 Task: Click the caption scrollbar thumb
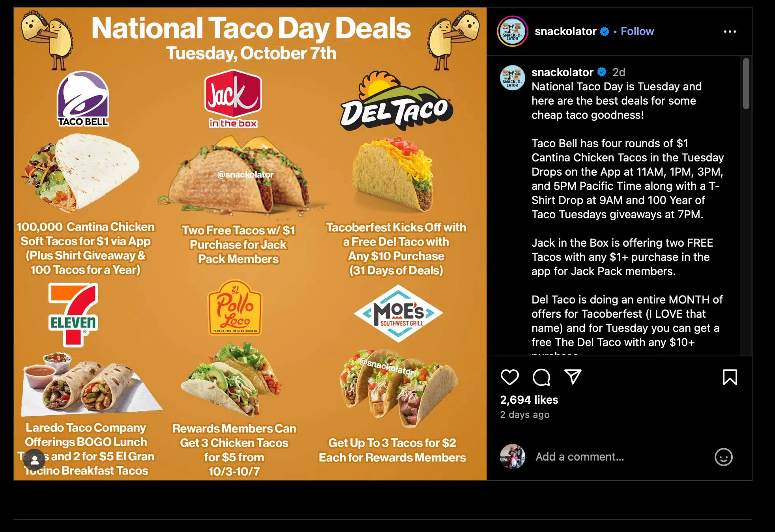point(746,84)
